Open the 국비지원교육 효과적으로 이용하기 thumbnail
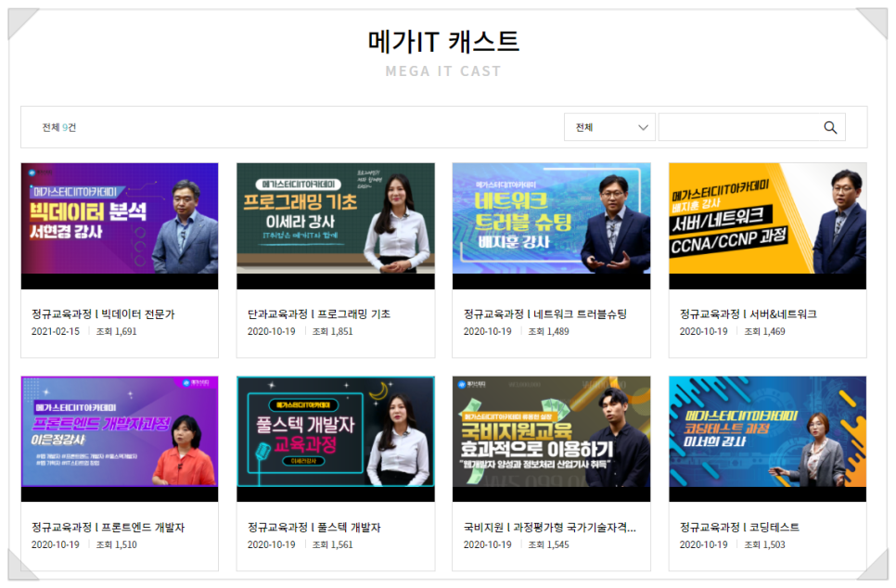This screenshot has height=588, width=896. [x=552, y=439]
